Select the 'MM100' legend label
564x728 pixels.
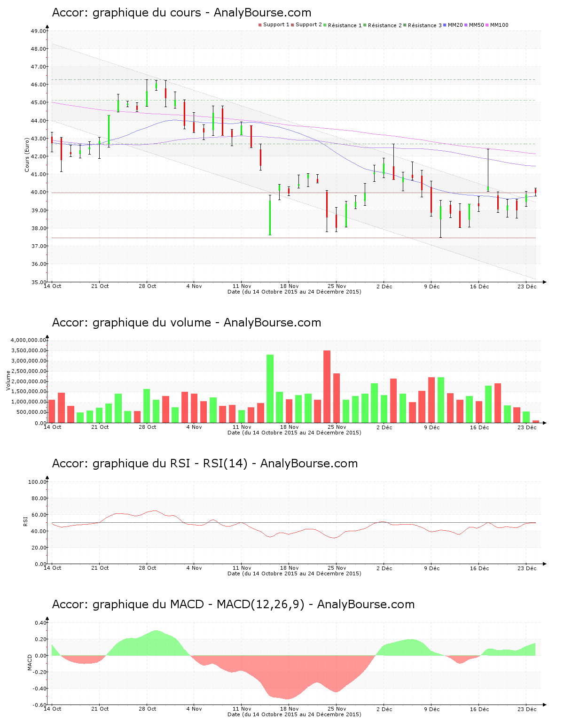point(499,25)
